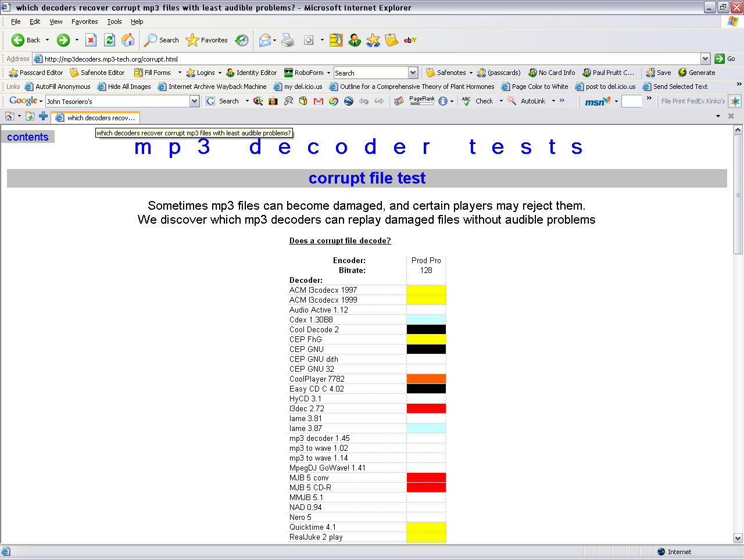Open the Logins dropdown arrow
The width and height of the screenshot is (744, 560).
pos(220,73)
